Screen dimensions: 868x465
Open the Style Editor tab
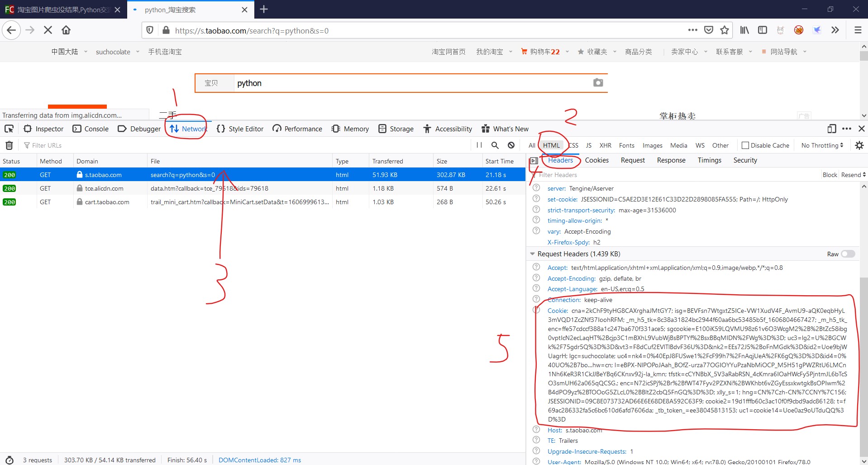coord(240,129)
